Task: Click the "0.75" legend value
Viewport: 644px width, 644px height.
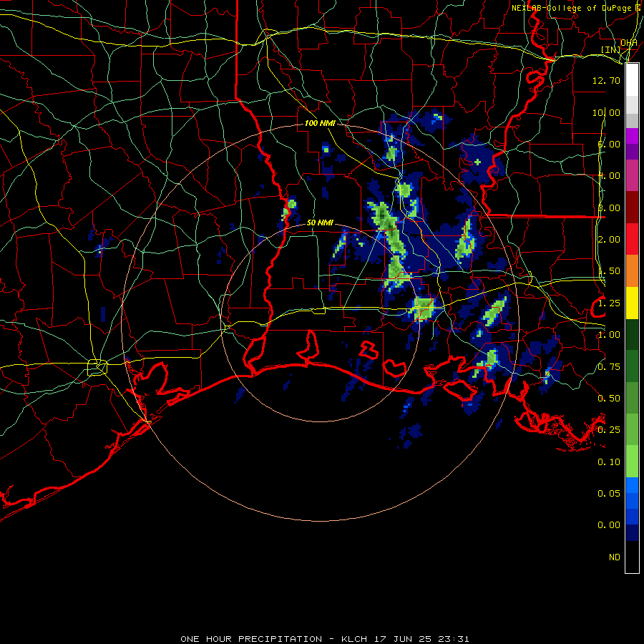Action: (x=609, y=367)
